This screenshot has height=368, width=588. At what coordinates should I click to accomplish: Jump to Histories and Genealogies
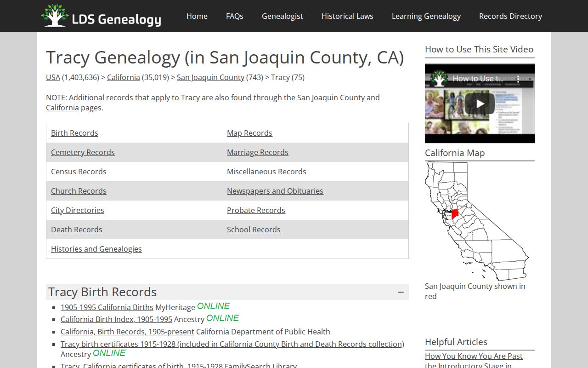pyautogui.click(x=96, y=249)
